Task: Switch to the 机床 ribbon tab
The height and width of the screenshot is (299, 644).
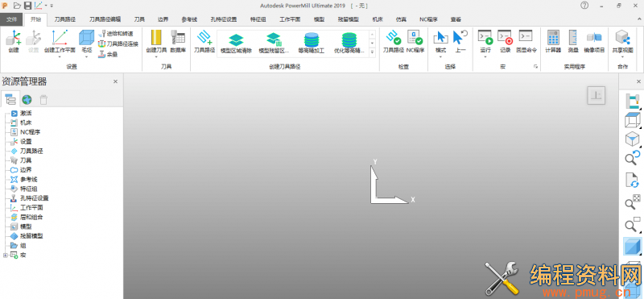Action: pyautogui.click(x=378, y=19)
